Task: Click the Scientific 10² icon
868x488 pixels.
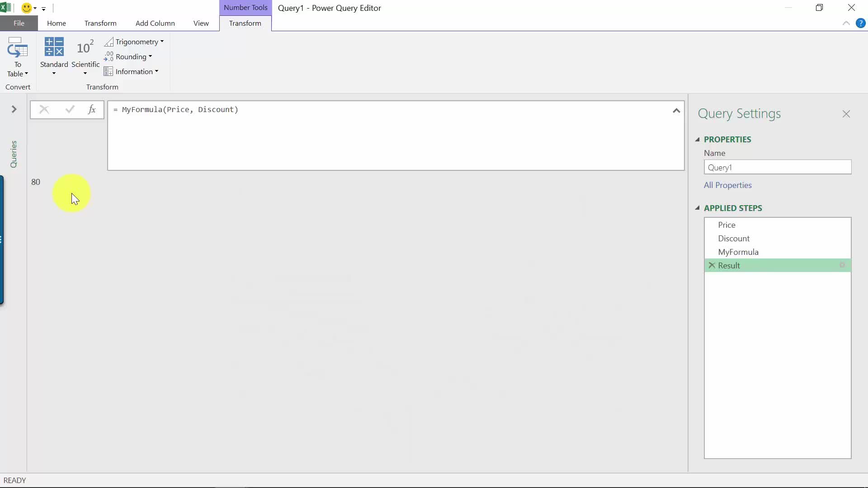Action: pyautogui.click(x=85, y=47)
